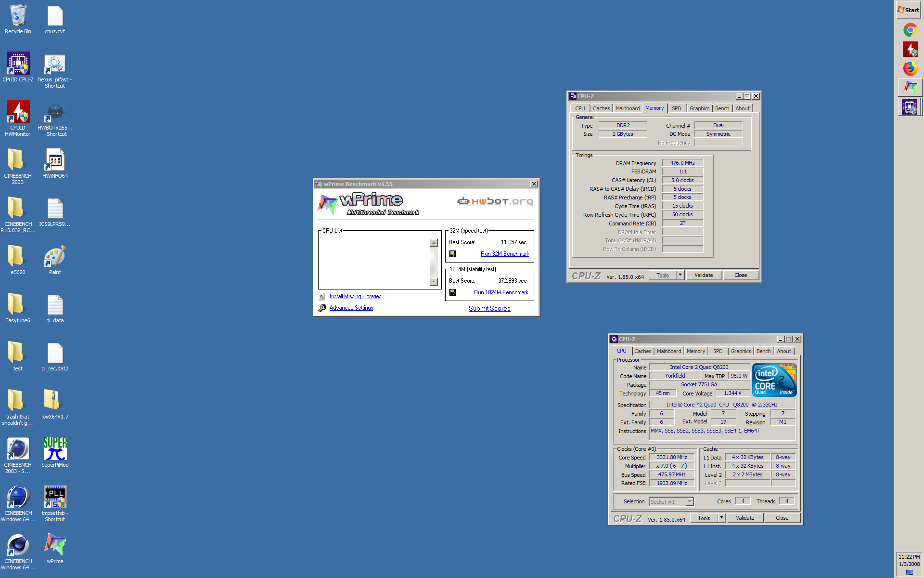This screenshot has width=924, height=578.
Task: Open Graphics tab in Memory CPU-Z window
Action: tap(699, 108)
